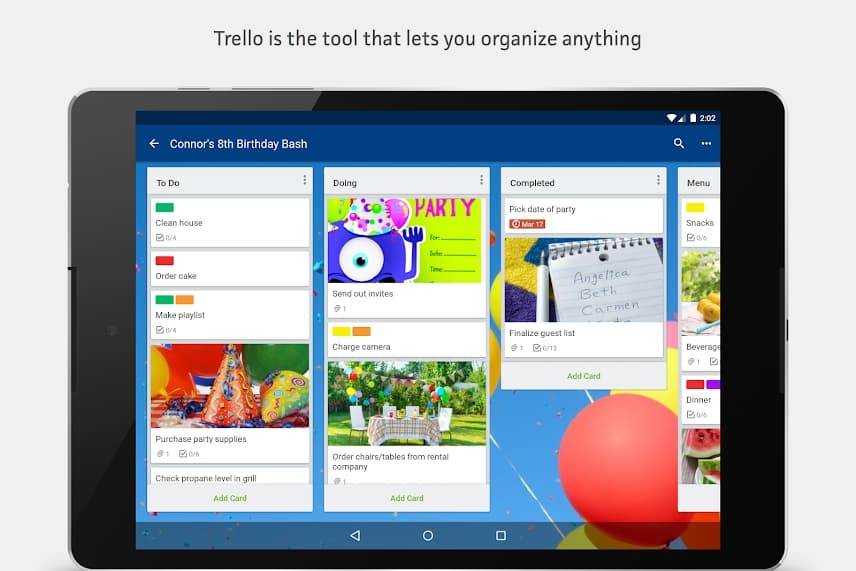The height and width of the screenshot is (571, 856).
Task: Open the party hat photo card cover
Action: click(x=230, y=385)
